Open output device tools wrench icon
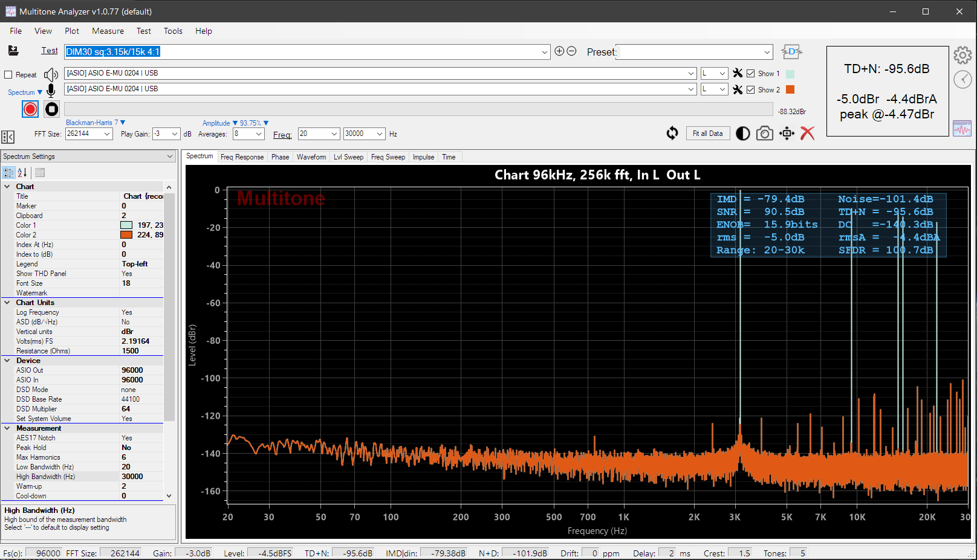 click(x=738, y=73)
